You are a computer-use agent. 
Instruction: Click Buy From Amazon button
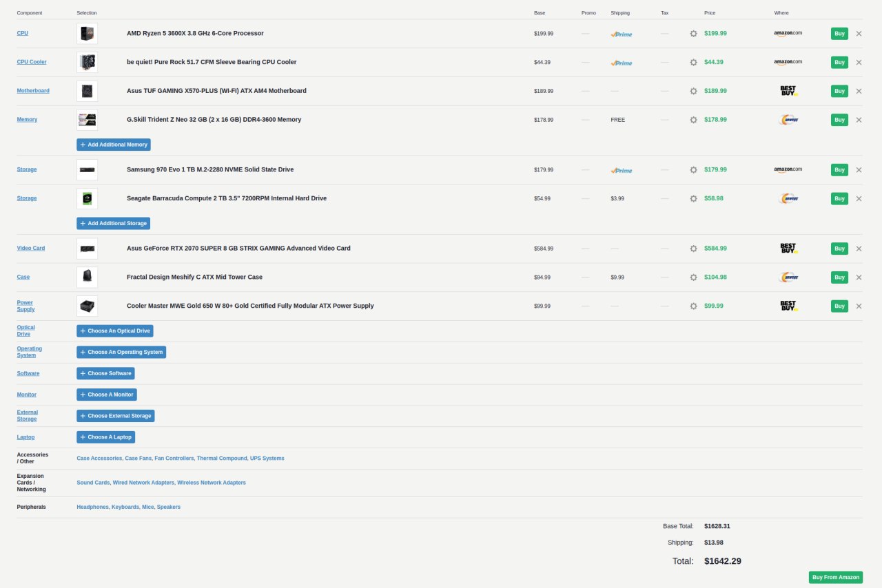point(836,578)
